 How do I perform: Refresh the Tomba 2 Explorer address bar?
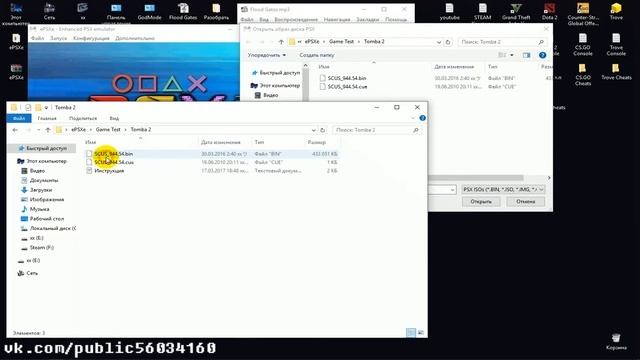(322, 130)
